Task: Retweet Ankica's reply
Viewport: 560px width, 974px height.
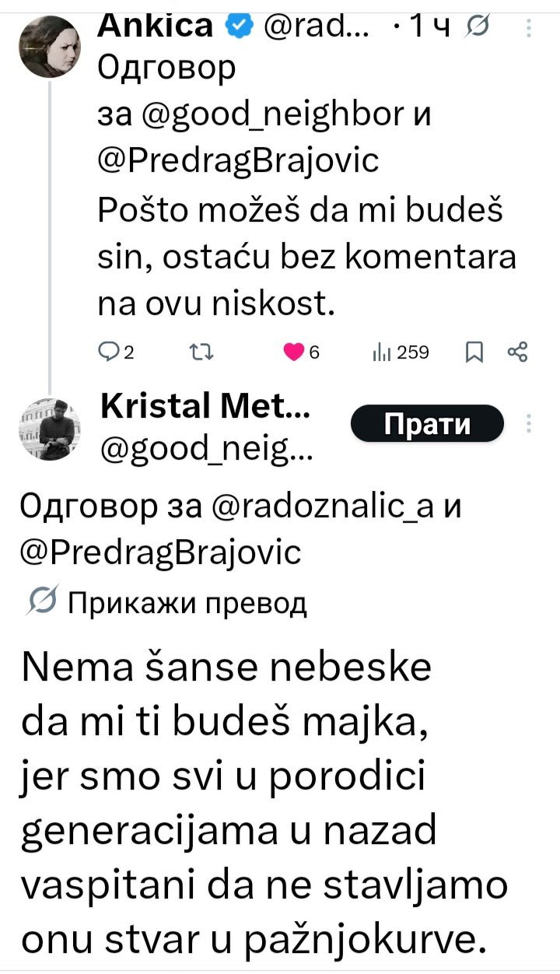Action: coord(199,353)
